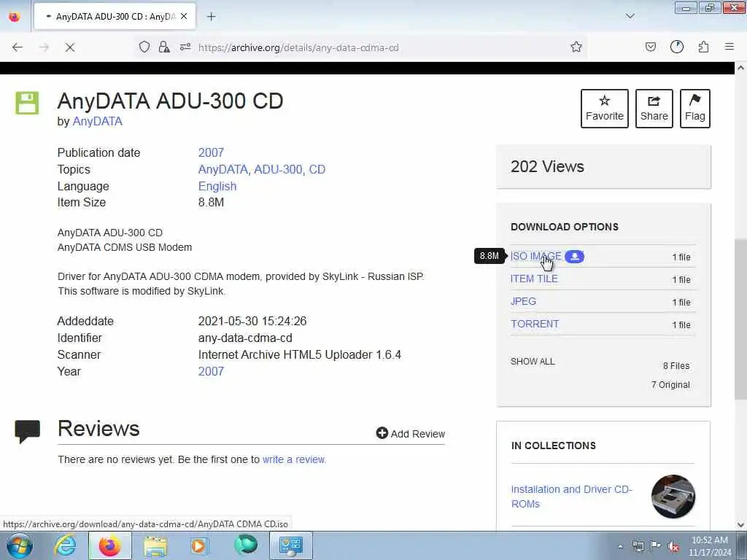747x560 pixels.
Task: Open Windows Media Player taskbar icon
Action: tap(199, 545)
